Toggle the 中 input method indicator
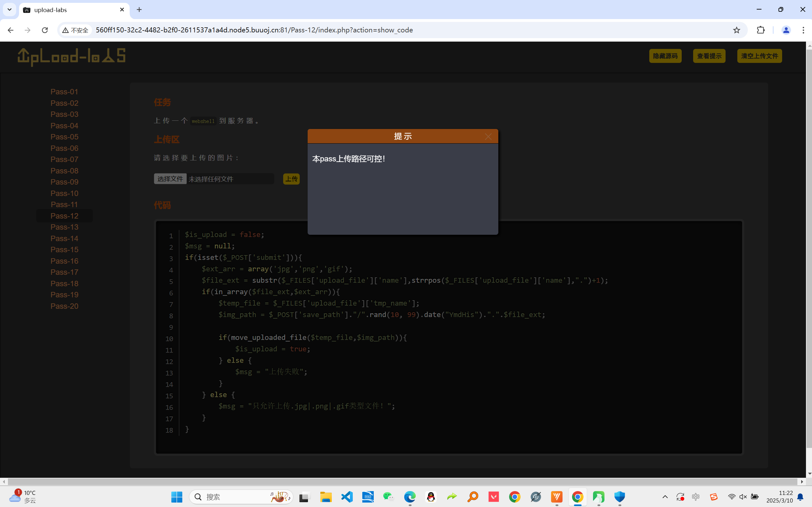The width and height of the screenshot is (812, 507). coord(696,497)
